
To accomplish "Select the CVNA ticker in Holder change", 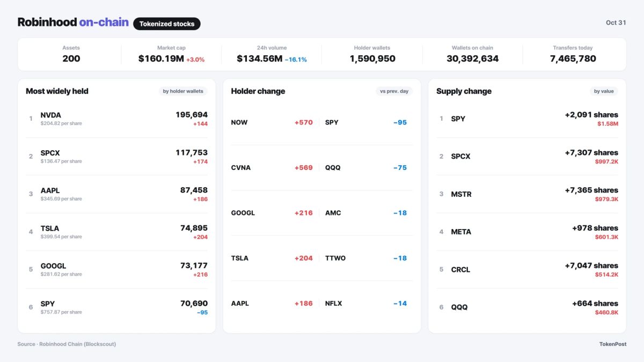I will click(x=241, y=168).
